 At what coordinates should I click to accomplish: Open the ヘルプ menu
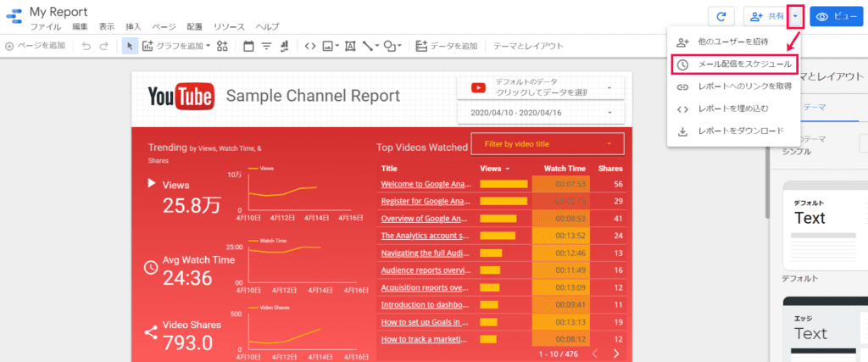[267, 26]
